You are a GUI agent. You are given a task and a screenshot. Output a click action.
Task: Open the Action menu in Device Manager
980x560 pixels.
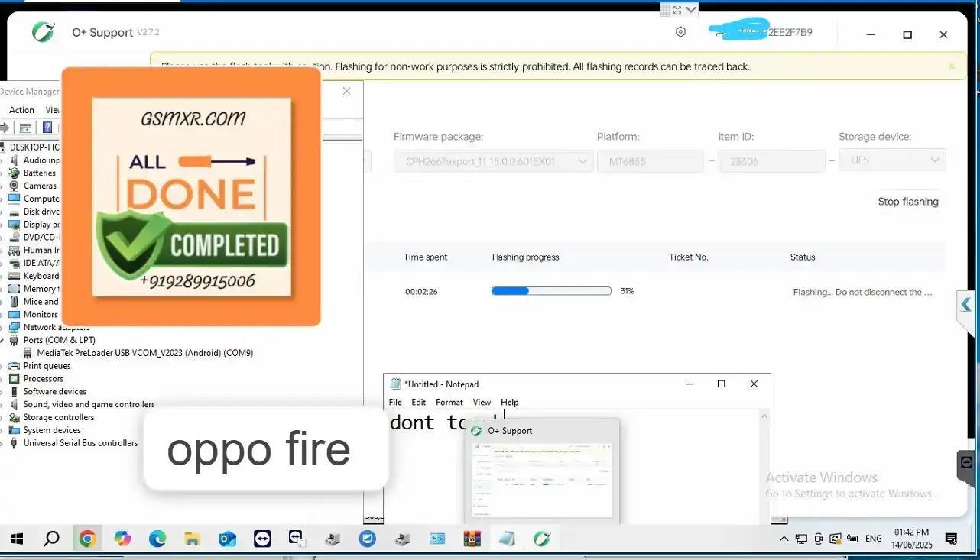point(21,110)
